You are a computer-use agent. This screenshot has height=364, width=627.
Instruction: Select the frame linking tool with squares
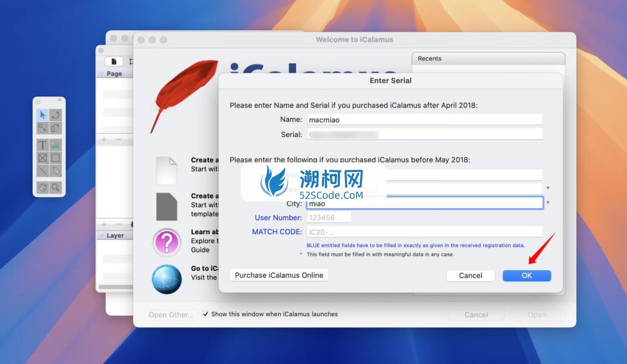tap(43, 128)
